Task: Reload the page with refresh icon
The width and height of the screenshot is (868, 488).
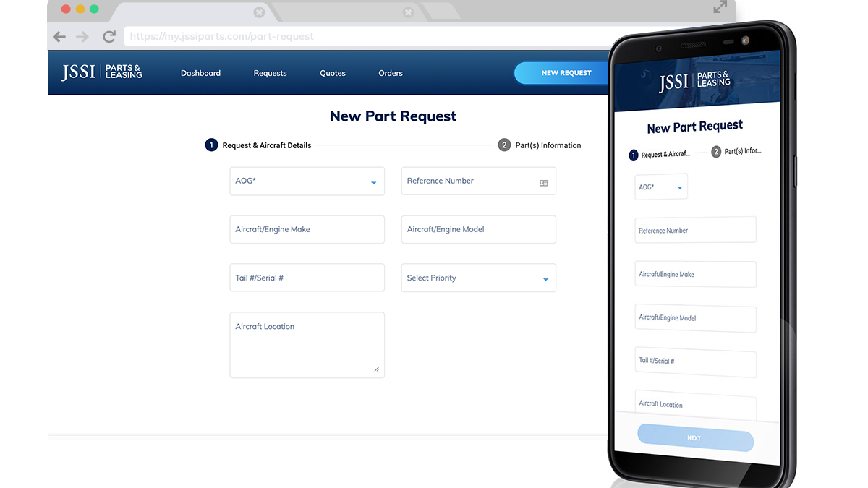Action: (109, 37)
